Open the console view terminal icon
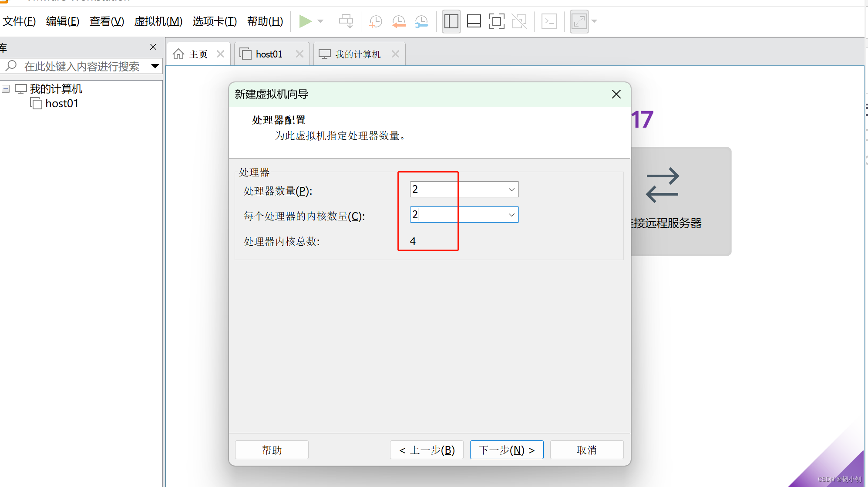Viewport: 868px width, 487px height. pyautogui.click(x=549, y=21)
